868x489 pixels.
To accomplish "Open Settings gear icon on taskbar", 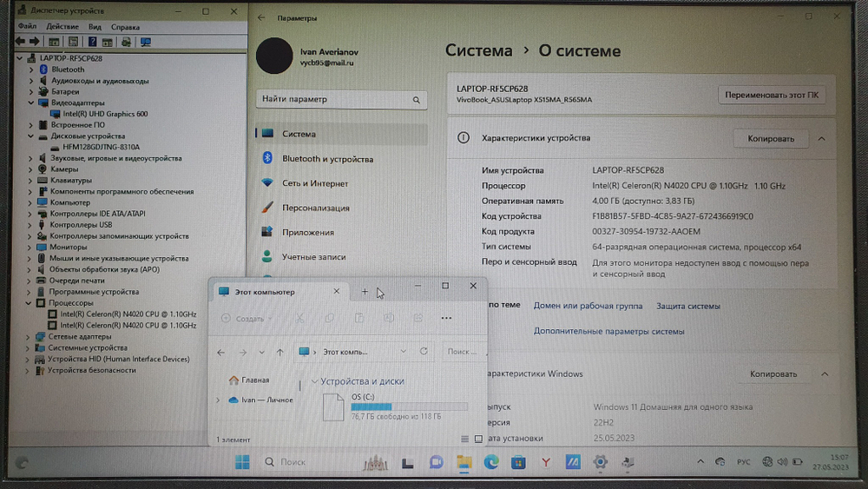I will (600, 462).
